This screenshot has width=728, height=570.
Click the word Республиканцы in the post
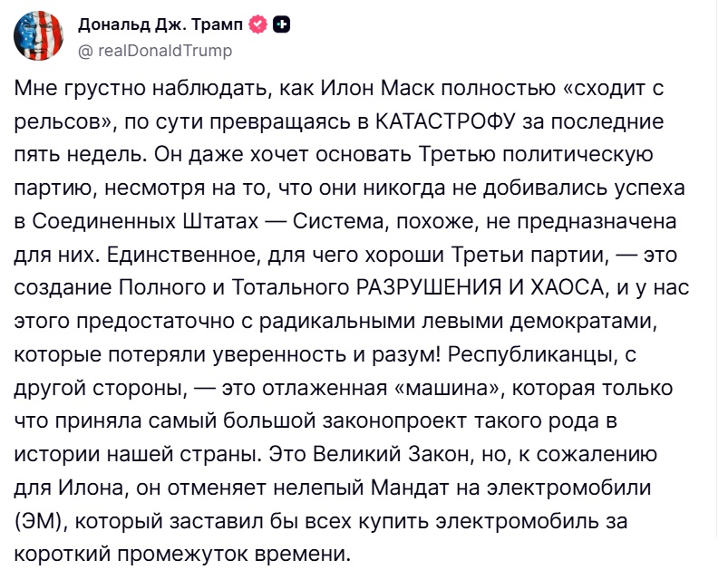coord(532,354)
